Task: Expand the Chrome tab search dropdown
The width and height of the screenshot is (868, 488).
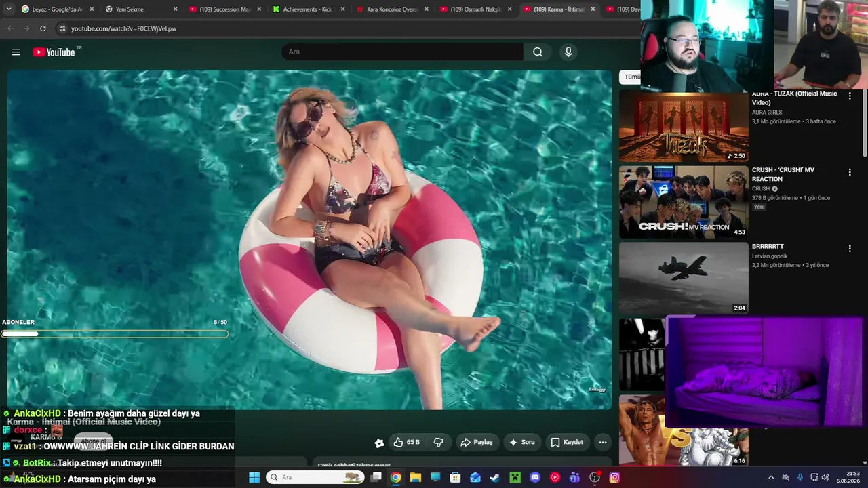Action: [x=9, y=9]
